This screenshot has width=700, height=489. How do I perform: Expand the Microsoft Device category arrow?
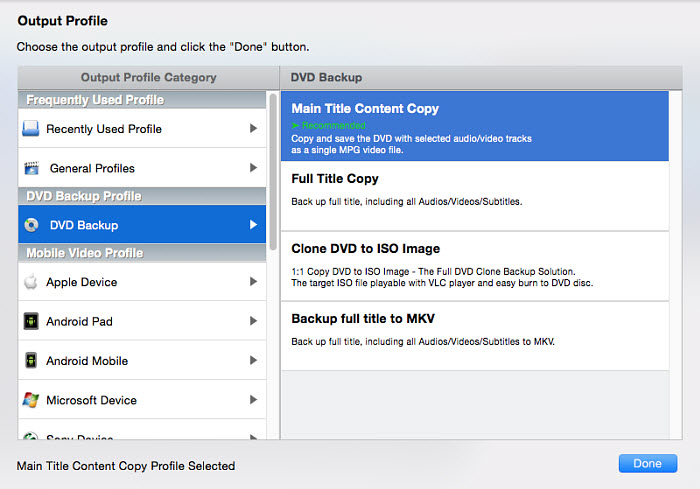point(253,400)
